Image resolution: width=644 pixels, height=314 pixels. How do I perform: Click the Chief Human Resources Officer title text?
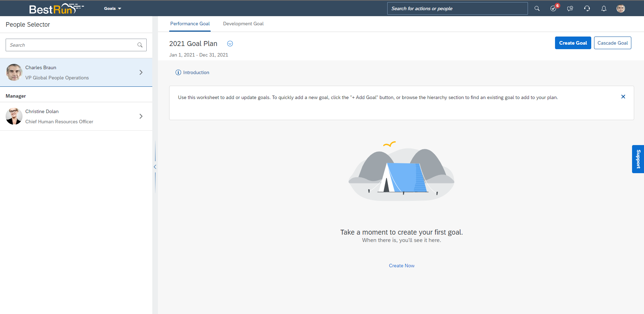pos(59,122)
